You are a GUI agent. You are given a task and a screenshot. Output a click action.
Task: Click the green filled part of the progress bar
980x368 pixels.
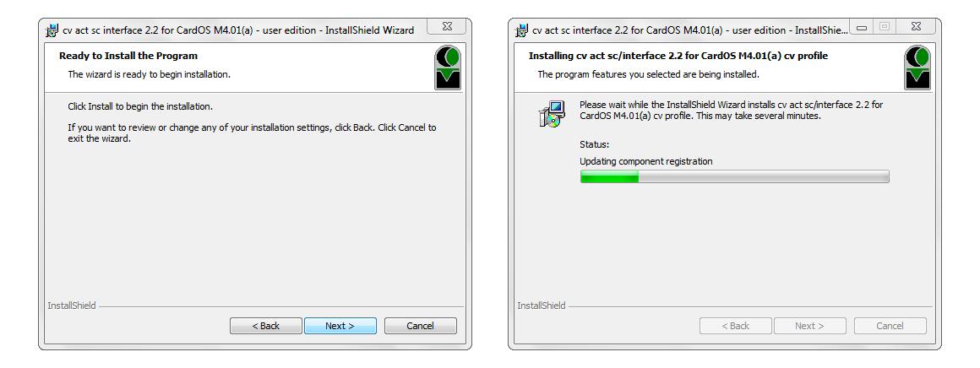[x=609, y=176]
